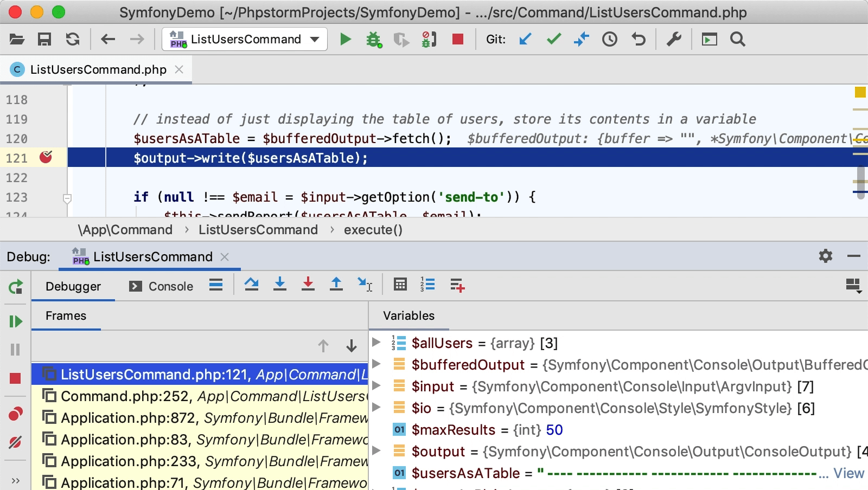Open Search Everywhere magnifier
Viewport: 868px width, 490px height.
click(x=737, y=39)
